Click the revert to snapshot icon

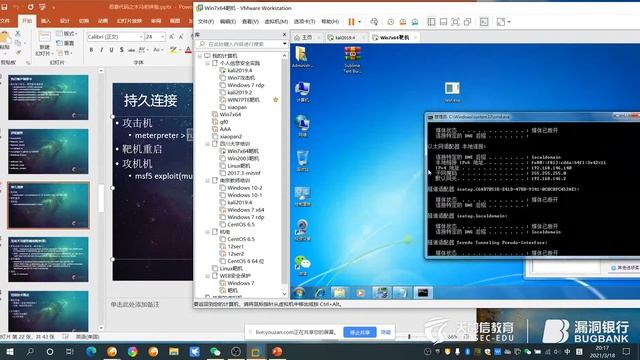point(403,22)
